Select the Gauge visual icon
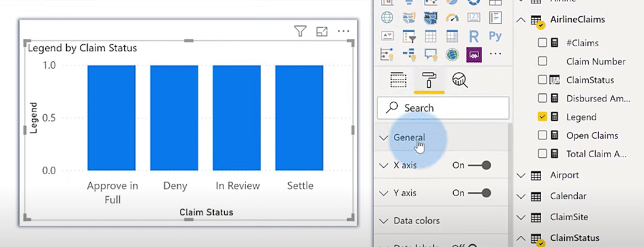 click(452, 18)
